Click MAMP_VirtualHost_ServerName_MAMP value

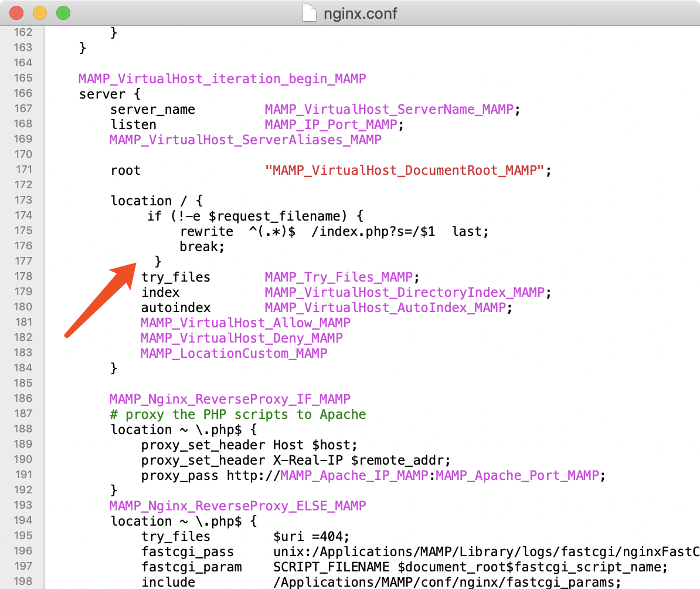(389, 110)
